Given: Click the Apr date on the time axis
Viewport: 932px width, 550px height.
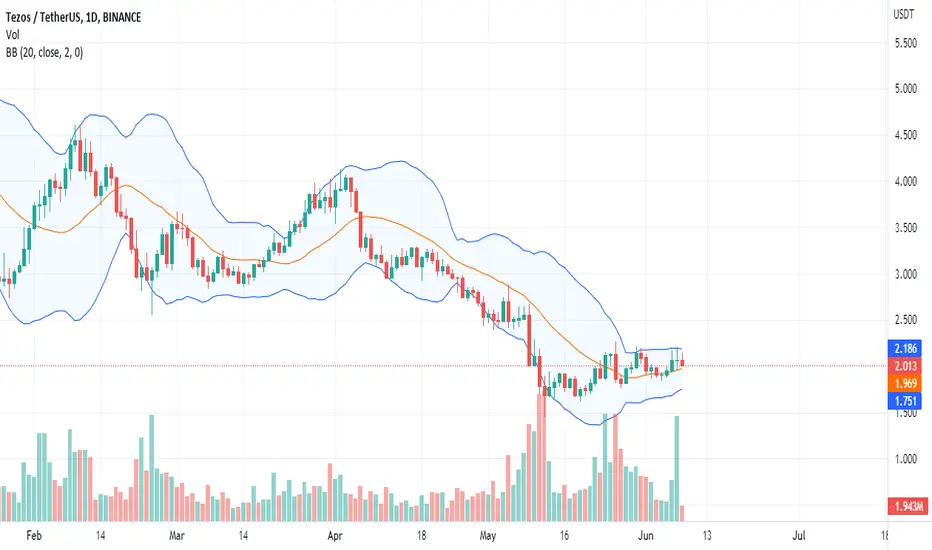Looking at the screenshot, I should tap(335, 536).
